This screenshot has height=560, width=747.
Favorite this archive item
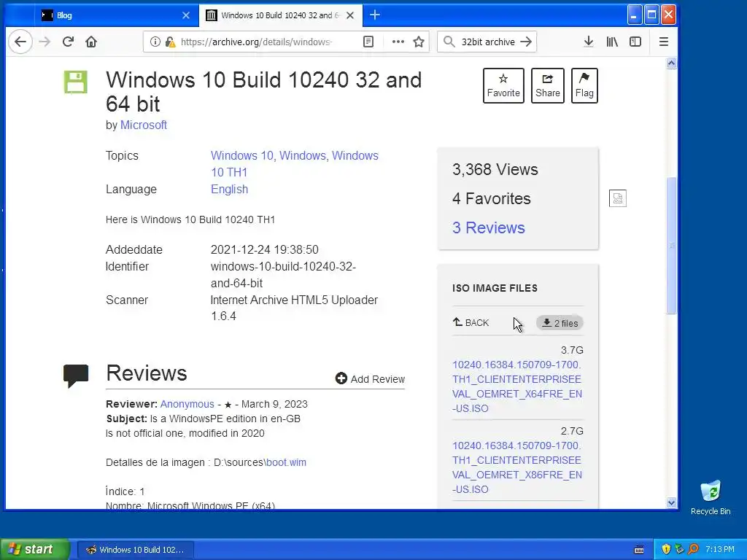(503, 86)
